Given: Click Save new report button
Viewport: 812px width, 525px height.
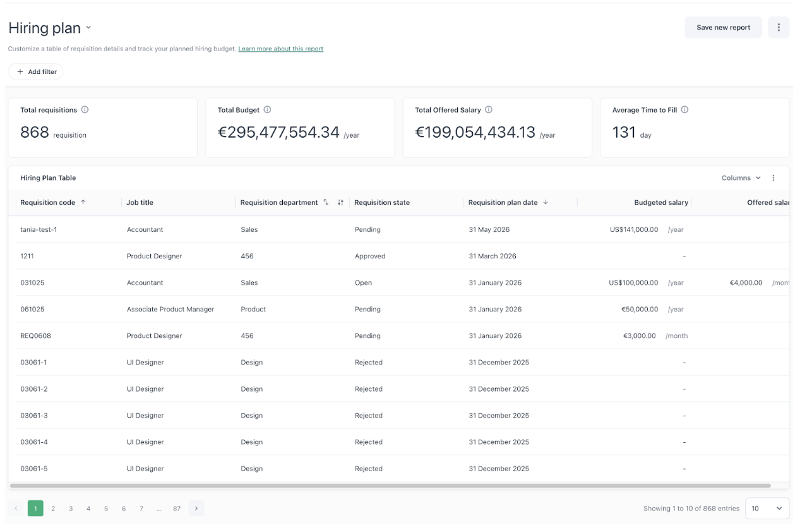Looking at the screenshot, I should (723, 27).
